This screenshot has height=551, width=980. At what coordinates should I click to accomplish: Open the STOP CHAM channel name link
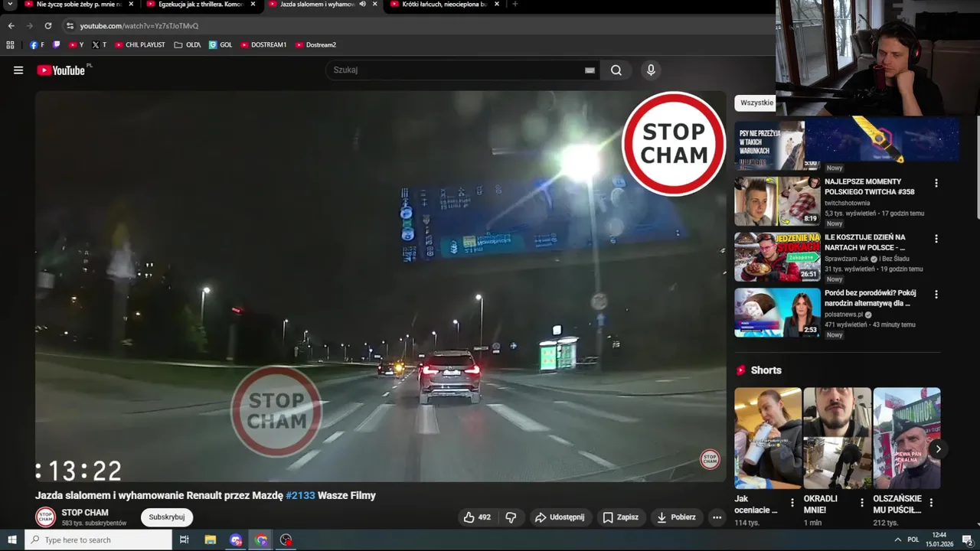click(85, 513)
